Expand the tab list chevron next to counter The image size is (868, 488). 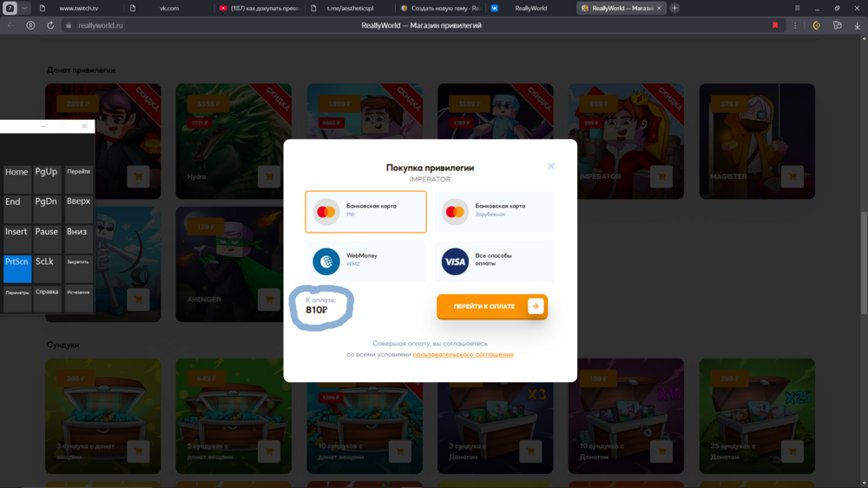pyautogui.click(x=24, y=9)
